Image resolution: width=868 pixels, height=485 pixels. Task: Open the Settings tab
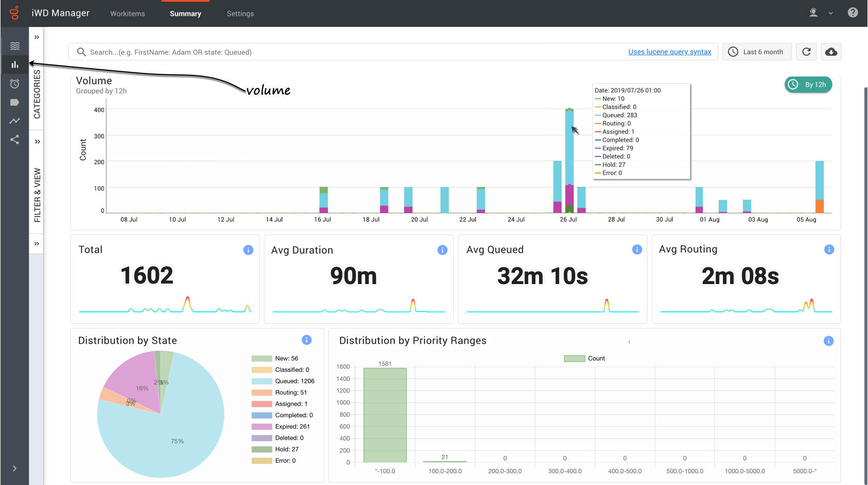tap(240, 13)
